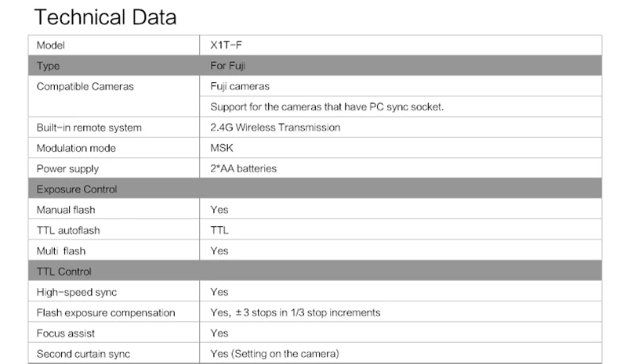Screen dimensions: 627x364
Task: Click the Exposure Control section header
Action: [77, 189]
